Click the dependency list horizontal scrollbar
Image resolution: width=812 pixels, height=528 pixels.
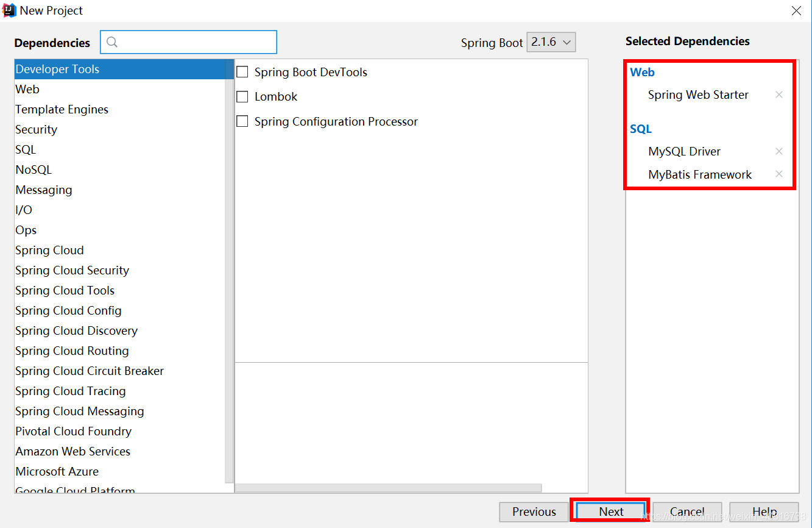388,488
